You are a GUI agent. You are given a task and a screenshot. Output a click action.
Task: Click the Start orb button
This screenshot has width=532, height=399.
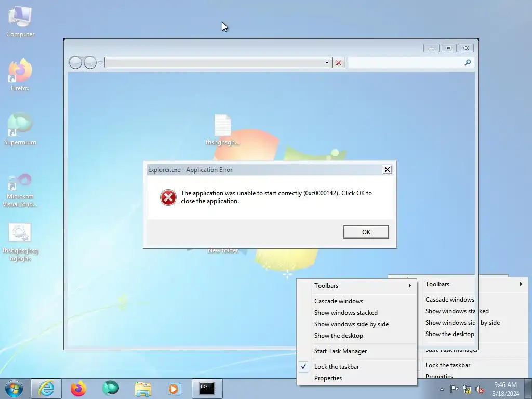pos(14,389)
